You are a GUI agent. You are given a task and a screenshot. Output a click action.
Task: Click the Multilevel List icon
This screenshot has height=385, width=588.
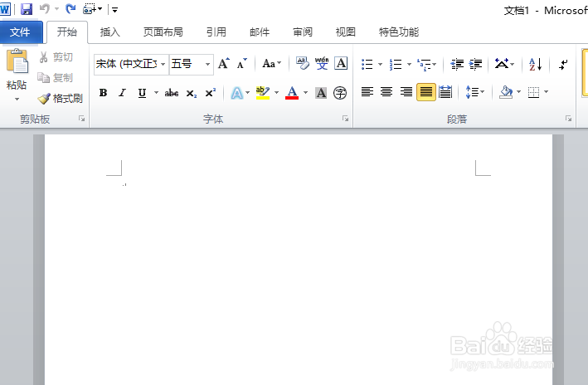(424, 64)
